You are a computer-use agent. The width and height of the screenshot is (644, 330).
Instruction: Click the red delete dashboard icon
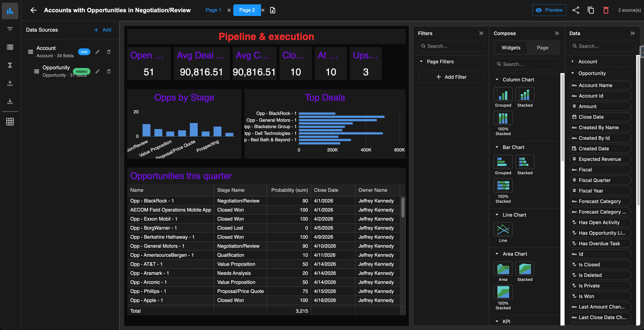tap(606, 10)
